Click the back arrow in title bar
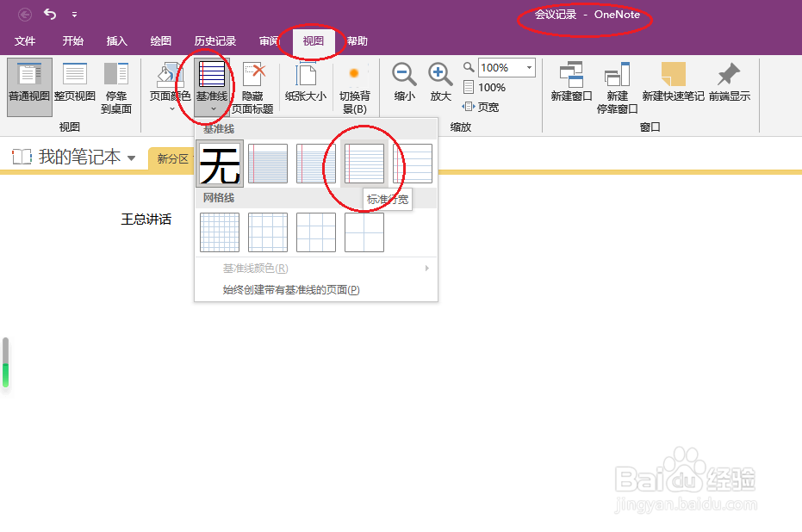This screenshot has width=802, height=532. [24, 15]
